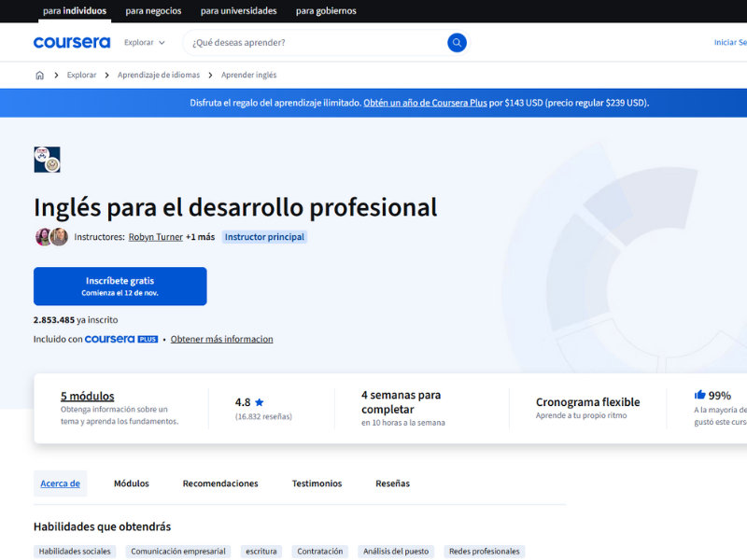Click the ¿Qué deseas aprender? search field

click(299, 42)
